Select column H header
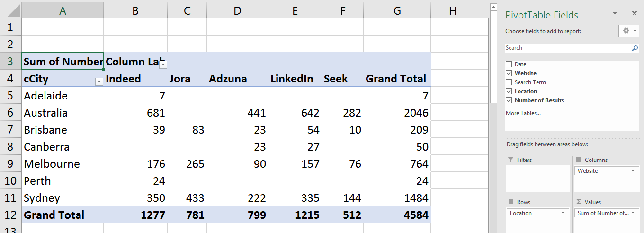 click(x=453, y=10)
